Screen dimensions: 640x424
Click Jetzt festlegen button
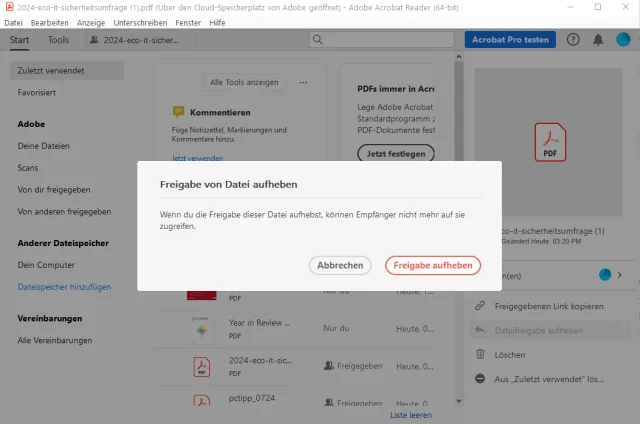pyautogui.click(x=396, y=154)
